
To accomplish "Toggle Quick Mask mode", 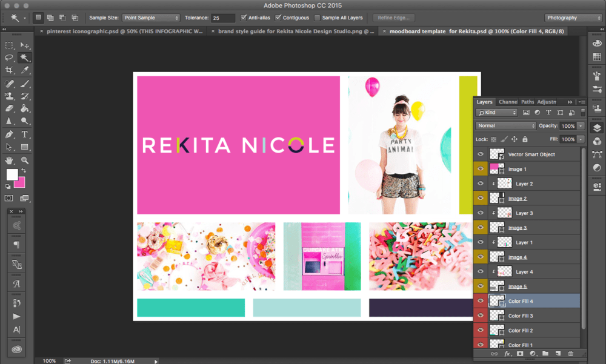I will click(9, 198).
